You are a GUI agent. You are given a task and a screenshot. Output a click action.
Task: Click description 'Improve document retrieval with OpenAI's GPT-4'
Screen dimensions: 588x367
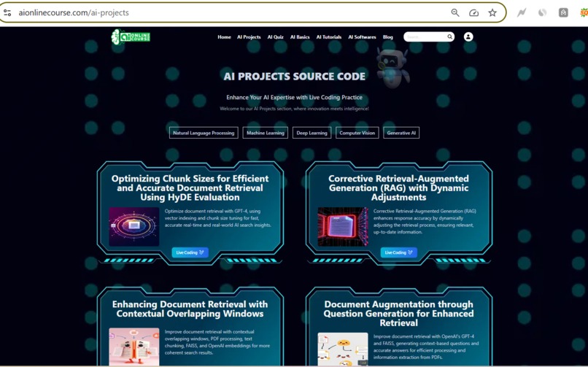[426, 347]
